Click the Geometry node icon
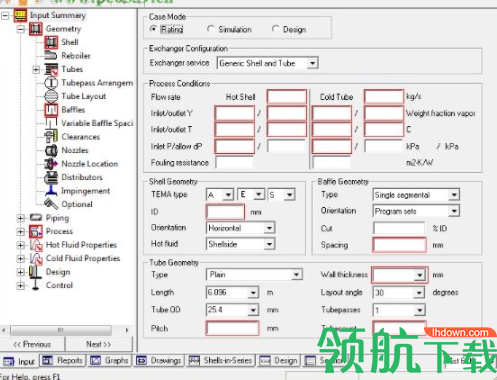 [x=36, y=29]
